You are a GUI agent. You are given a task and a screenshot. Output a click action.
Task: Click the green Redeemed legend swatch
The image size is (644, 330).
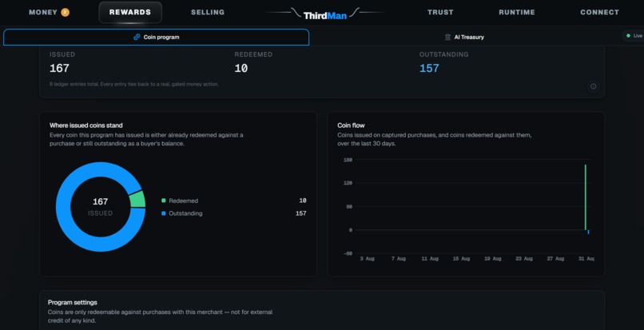[164, 201]
